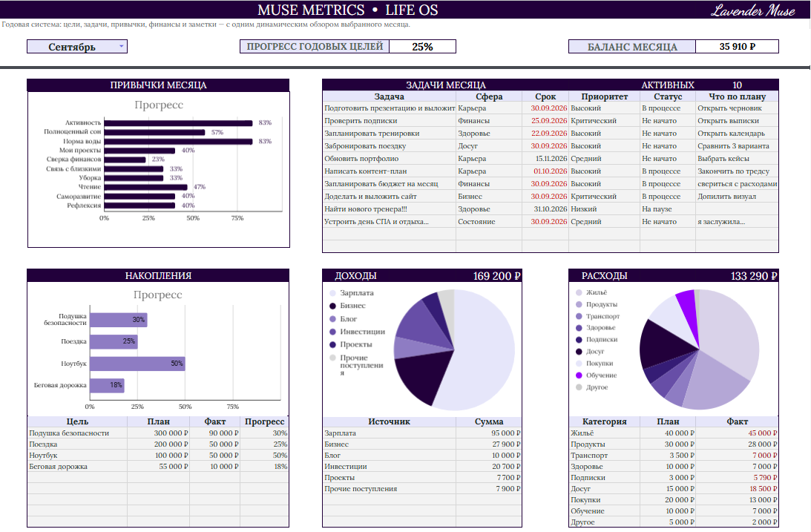Click the Активность habit bar
This screenshot has height=532, width=811.
click(178, 123)
